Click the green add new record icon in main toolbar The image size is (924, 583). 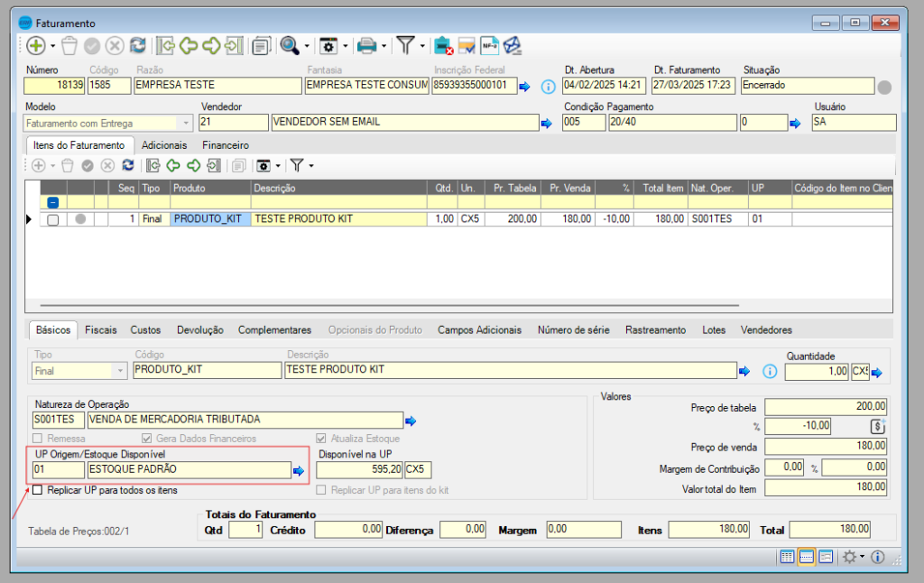click(x=35, y=45)
